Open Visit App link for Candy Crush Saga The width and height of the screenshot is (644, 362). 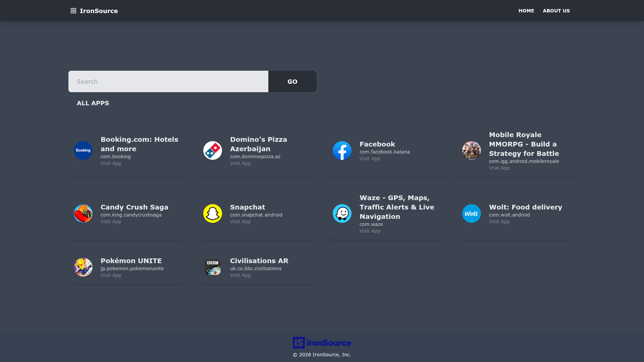[x=111, y=222]
